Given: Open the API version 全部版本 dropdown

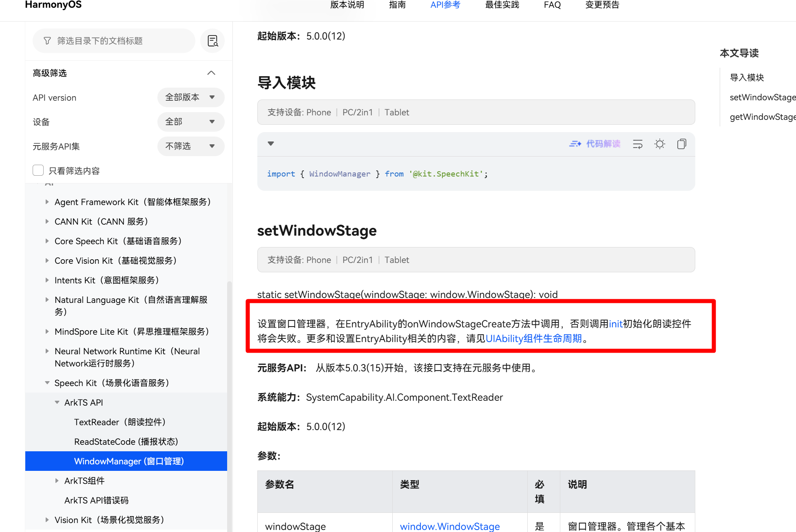Looking at the screenshot, I should click(x=190, y=97).
